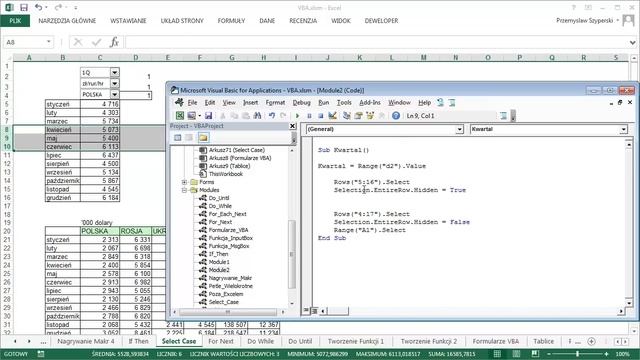Switch to Page Break Preview icon in status bar
Screen dimensions: 640x360
535,354
